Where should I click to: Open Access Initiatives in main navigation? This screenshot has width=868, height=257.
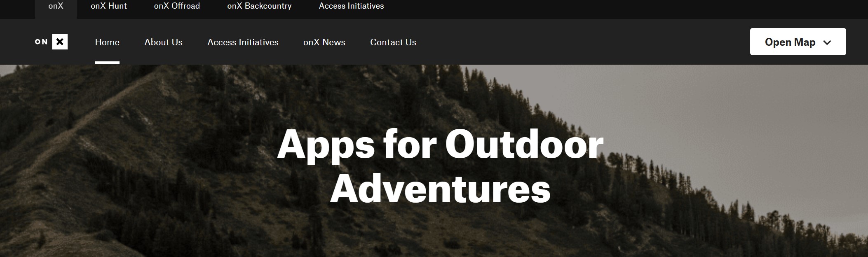point(243,42)
